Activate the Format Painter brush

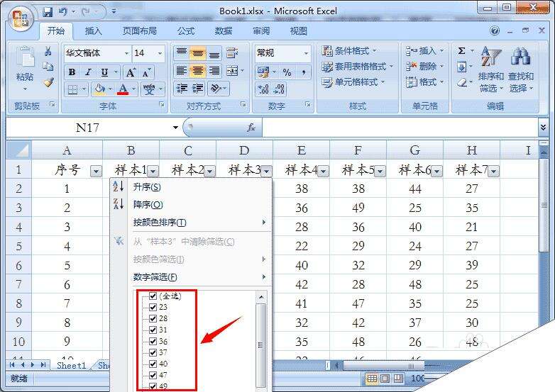click(48, 82)
